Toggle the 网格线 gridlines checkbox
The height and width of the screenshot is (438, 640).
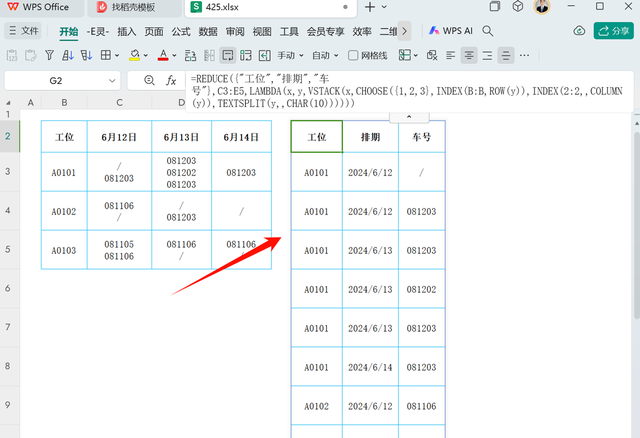tap(353, 56)
